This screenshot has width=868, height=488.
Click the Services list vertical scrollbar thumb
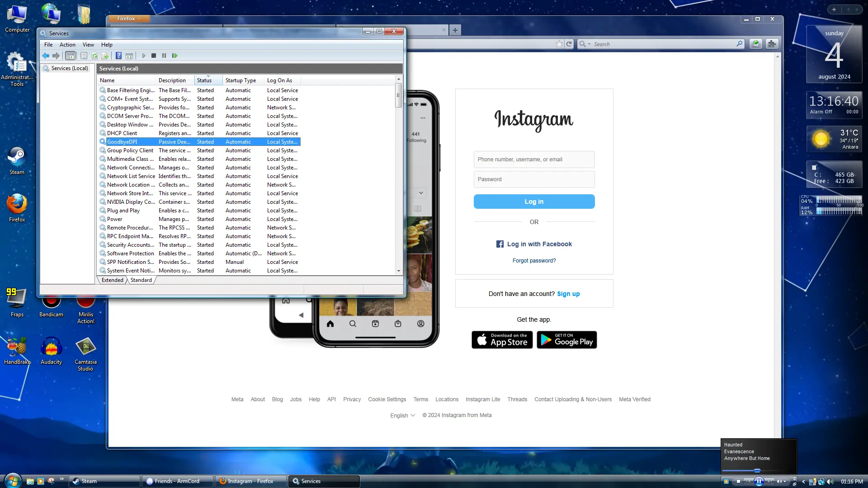pyautogui.click(x=398, y=95)
